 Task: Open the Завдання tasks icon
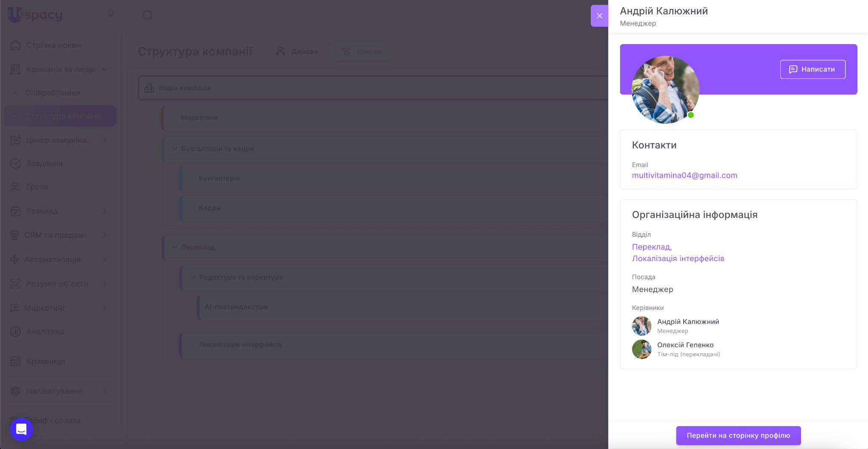point(16,164)
